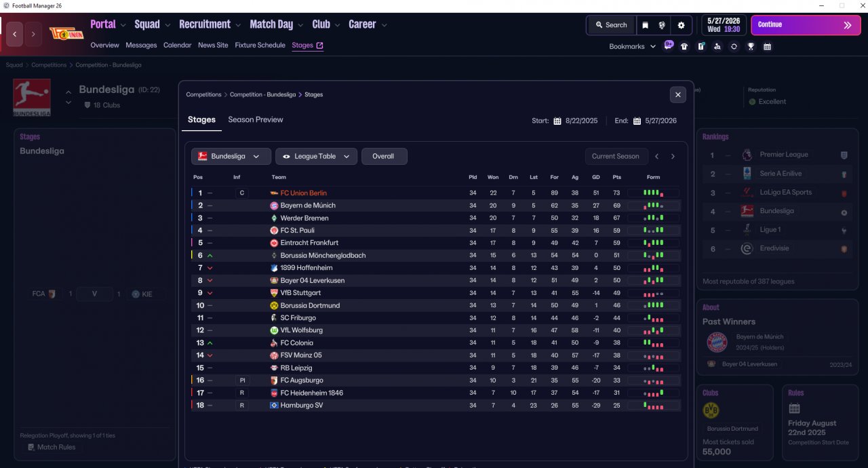The height and width of the screenshot is (468, 868).
Task: Click the Form bar for FC St. Pauli
Action: click(653, 231)
